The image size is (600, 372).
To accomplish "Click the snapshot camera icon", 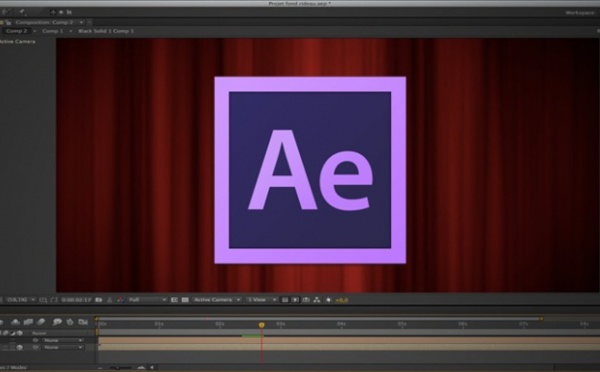I will (99, 300).
